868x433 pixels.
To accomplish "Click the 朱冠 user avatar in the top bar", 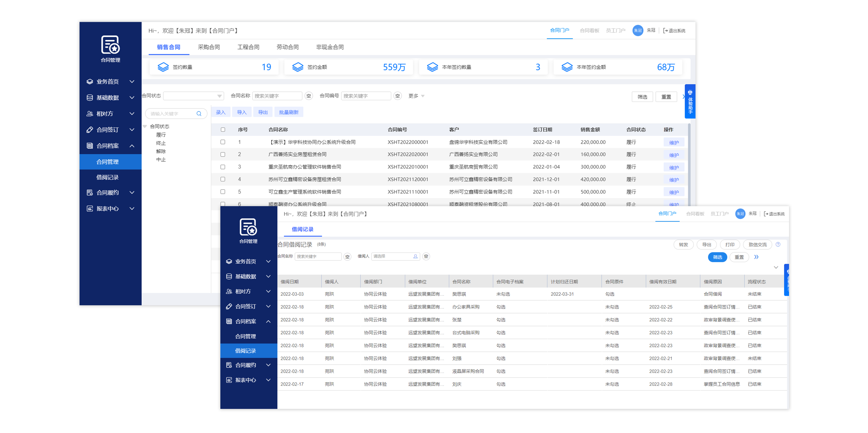I will click(x=638, y=30).
